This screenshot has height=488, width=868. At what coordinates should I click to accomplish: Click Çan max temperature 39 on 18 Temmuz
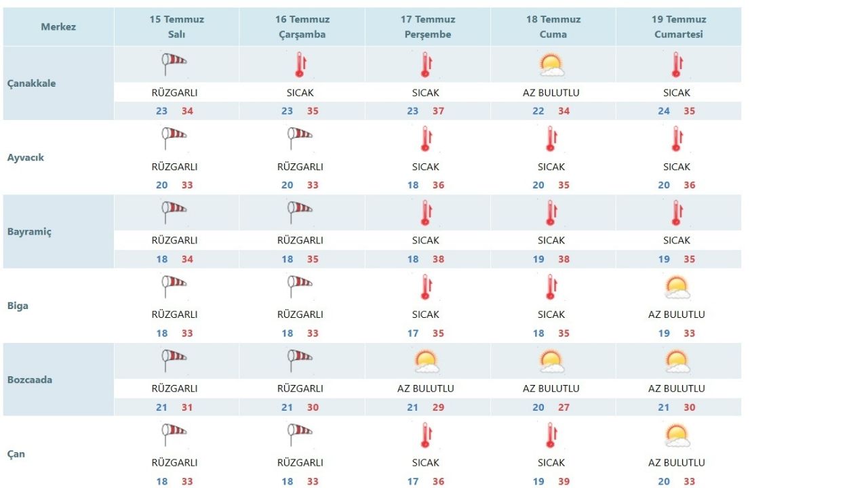564,481
